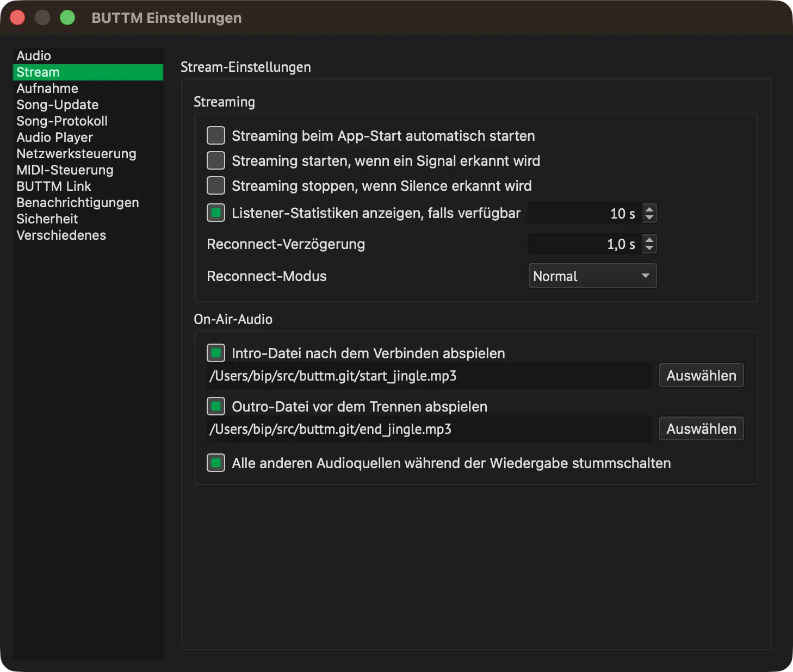Disable 'Listener-Statistiken anzeigen' checkbox

216,213
